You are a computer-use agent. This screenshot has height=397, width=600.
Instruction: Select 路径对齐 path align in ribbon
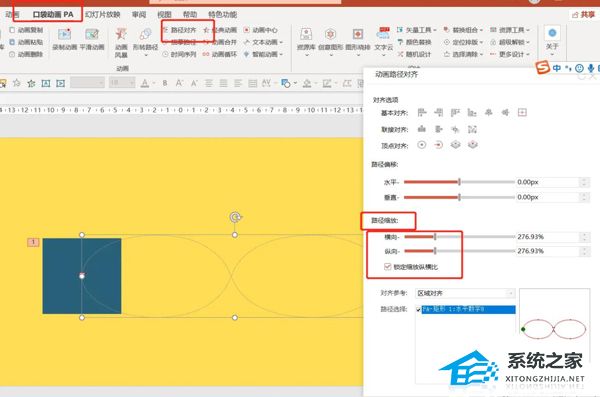pyautogui.click(x=180, y=30)
